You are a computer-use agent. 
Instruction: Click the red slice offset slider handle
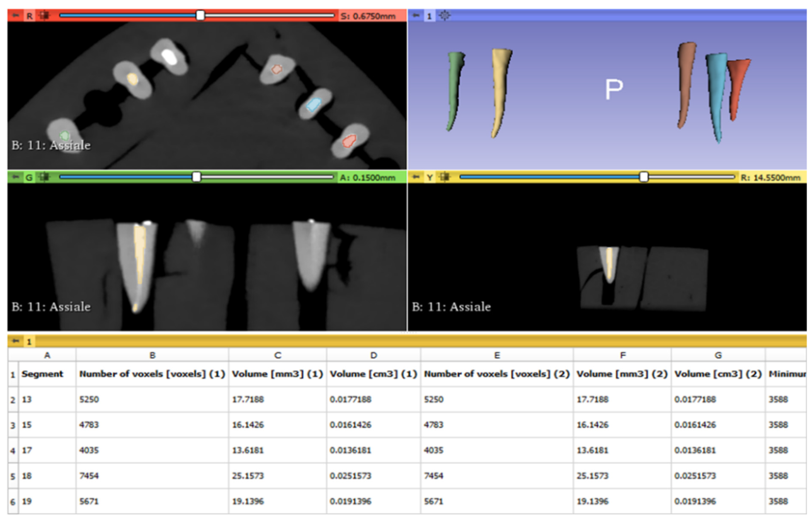coord(200,16)
